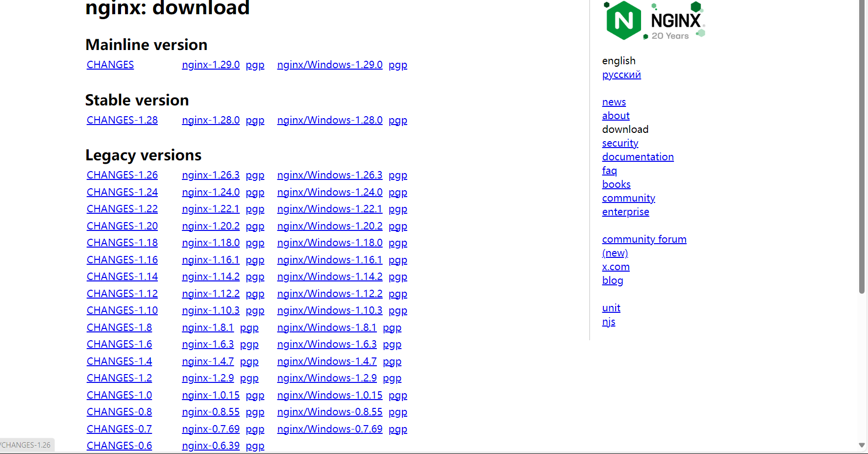The image size is (868, 454).
Task: Click the vertical scrollbar thumb
Action: pos(862,147)
